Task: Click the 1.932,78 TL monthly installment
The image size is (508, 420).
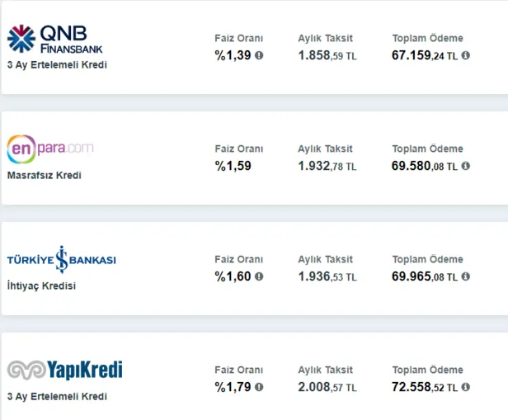Action: [x=327, y=166]
